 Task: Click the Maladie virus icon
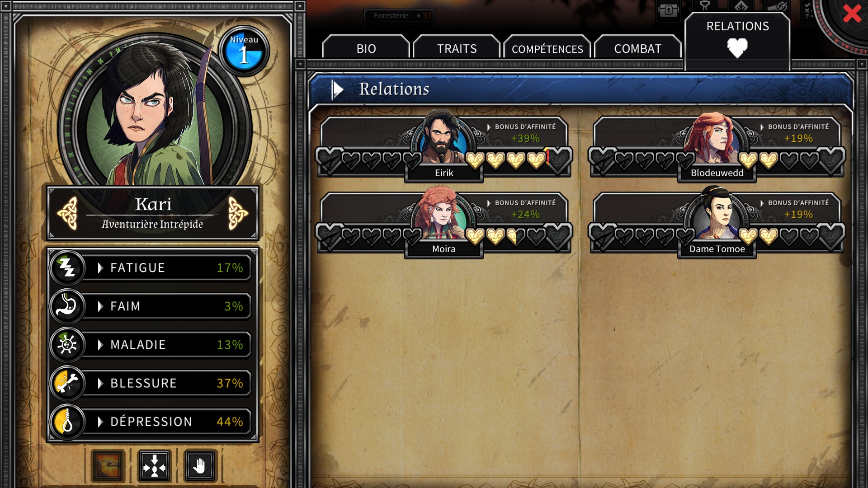[67, 345]
